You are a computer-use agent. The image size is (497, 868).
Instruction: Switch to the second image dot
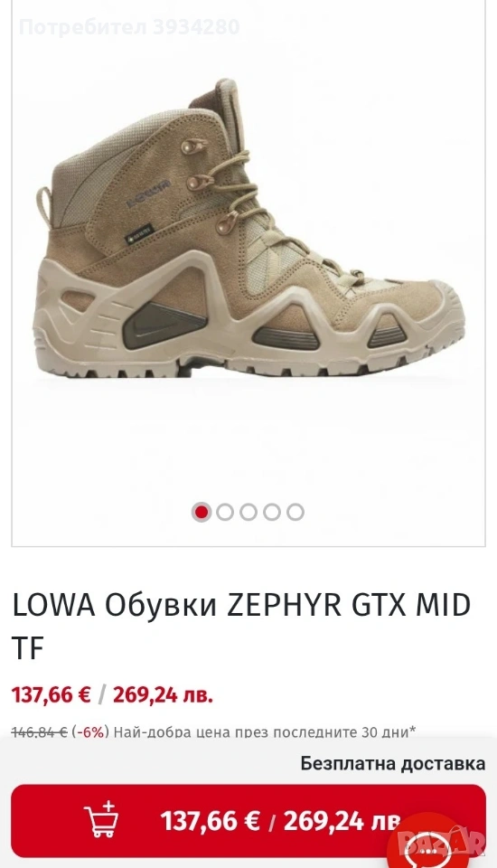coord(225,512)
